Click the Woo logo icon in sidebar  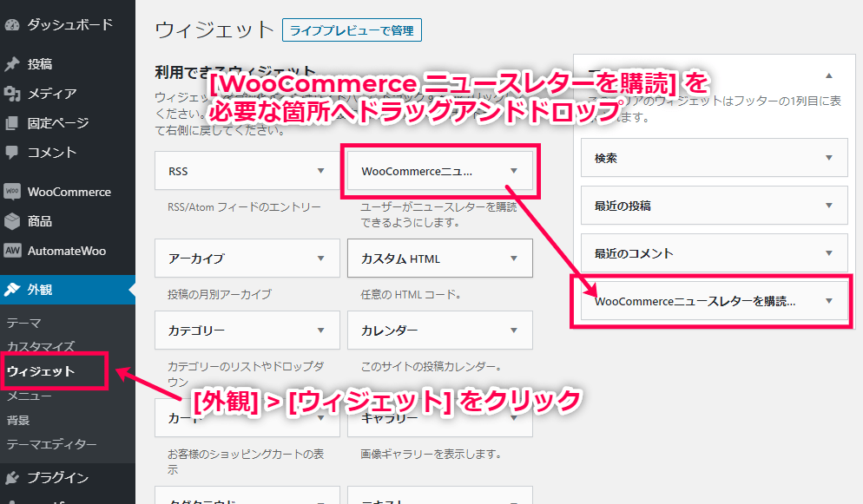(x=11, y=191)
